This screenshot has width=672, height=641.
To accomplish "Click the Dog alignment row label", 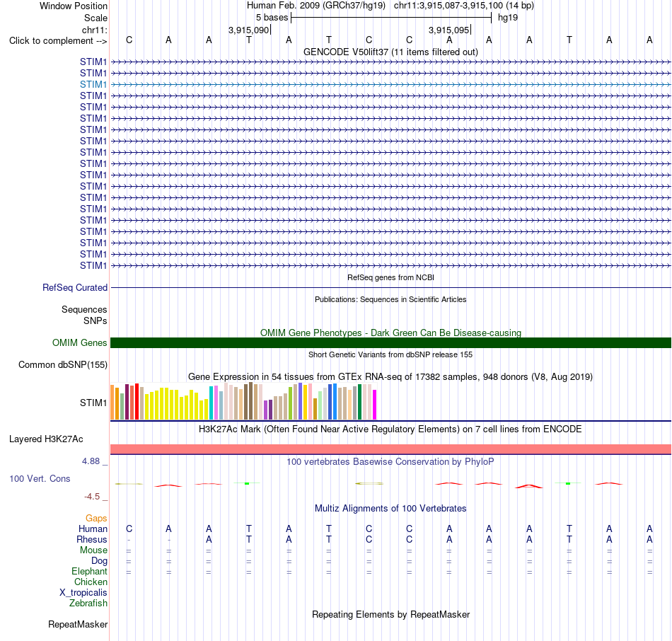I will 99,561.
